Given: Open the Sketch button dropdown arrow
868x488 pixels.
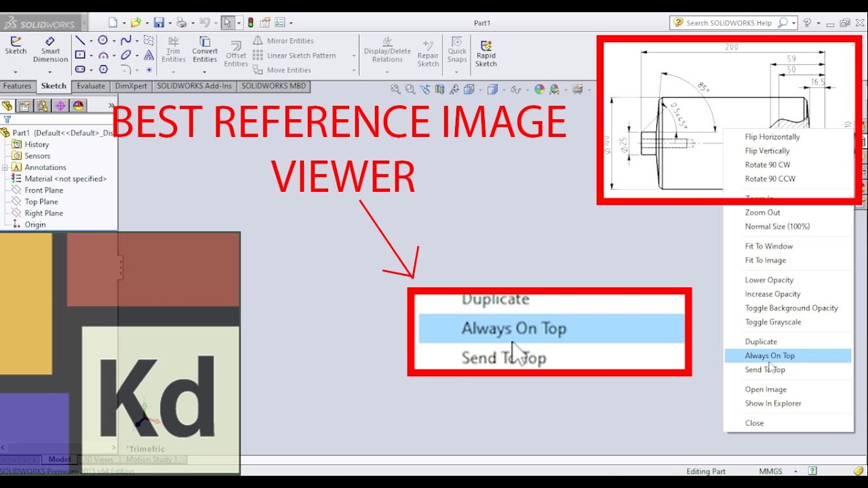Looking at the screenshot, I should [16, 70].
